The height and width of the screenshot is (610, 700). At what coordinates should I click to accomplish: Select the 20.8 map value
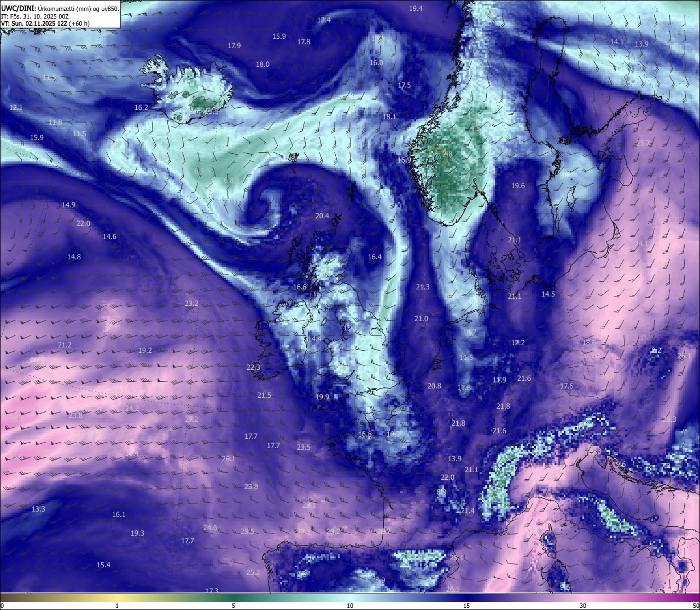434,386
